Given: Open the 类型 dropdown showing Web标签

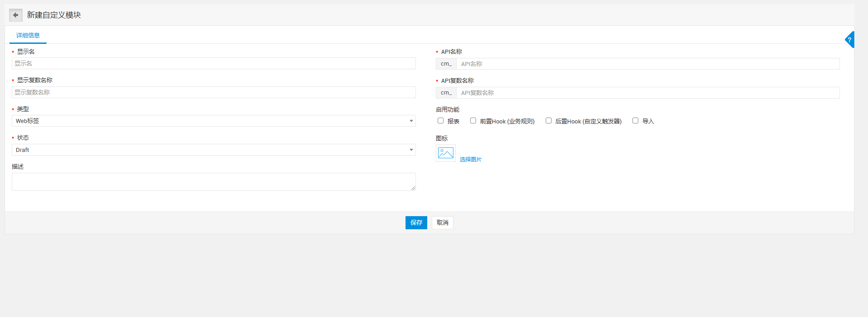Looking at the screenshot, I should pyautogui.click(x=213, y=121).
